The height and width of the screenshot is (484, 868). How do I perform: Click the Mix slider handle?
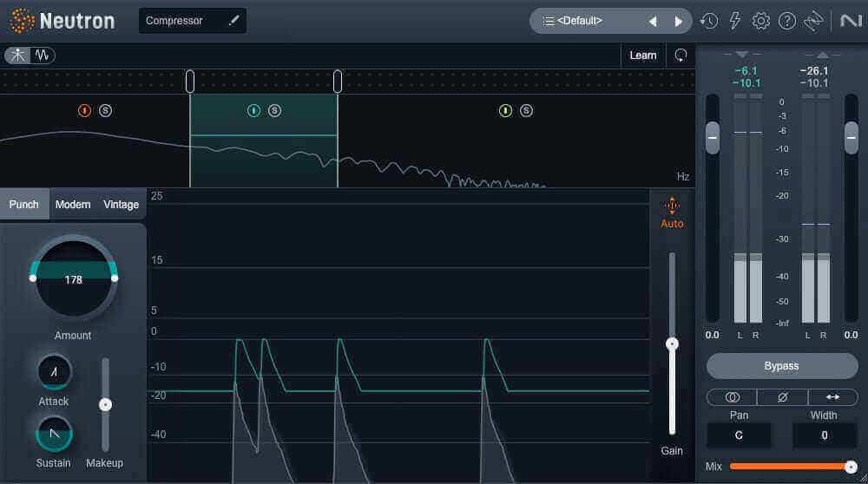[851, 467]
